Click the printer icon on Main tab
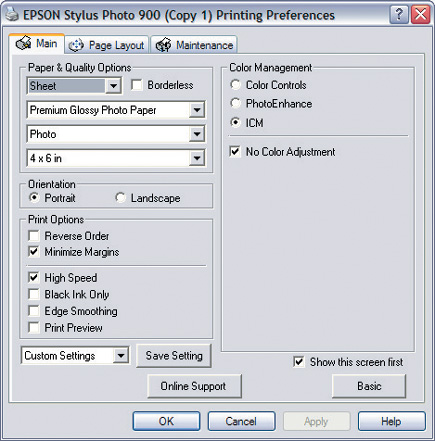Viewport: 435px width, 441px height. (23, 44)
